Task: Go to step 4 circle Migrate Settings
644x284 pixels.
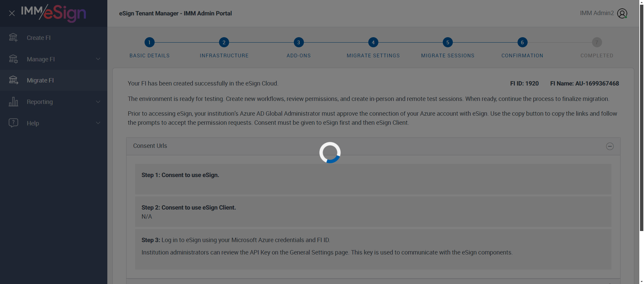Action: (x=373, y=42)
